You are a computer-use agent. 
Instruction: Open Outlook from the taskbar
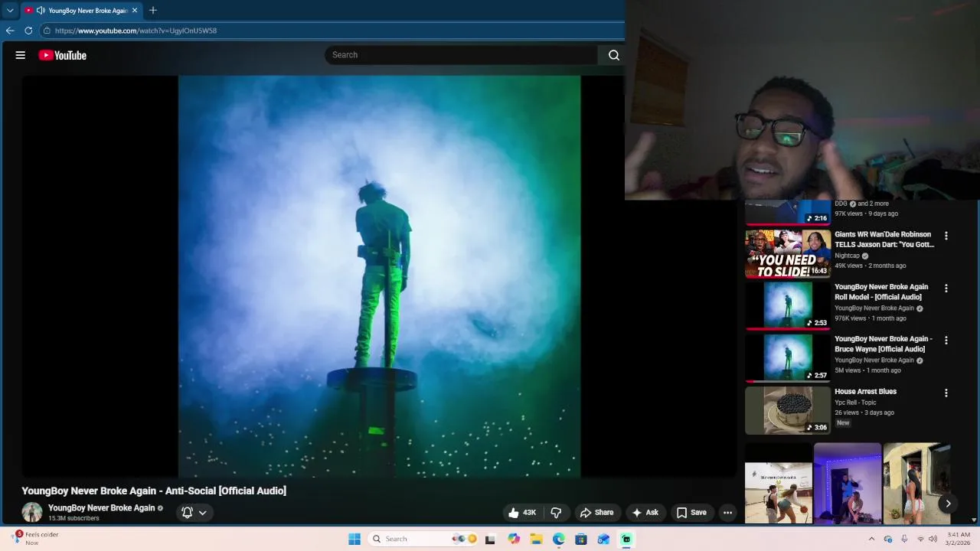point(603,539)
